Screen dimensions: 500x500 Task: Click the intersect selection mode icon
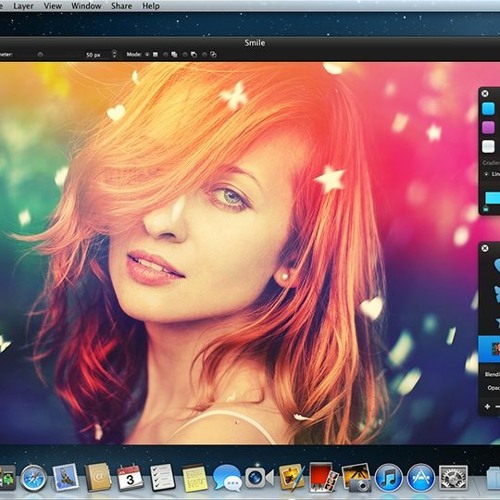[x=214, y=54]
